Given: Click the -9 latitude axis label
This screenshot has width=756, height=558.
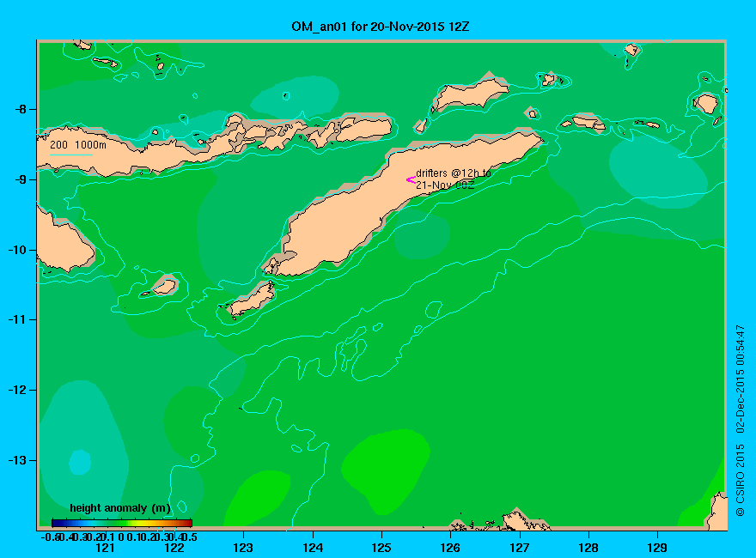Looking at the screenshot, I should tap(21, 179).
